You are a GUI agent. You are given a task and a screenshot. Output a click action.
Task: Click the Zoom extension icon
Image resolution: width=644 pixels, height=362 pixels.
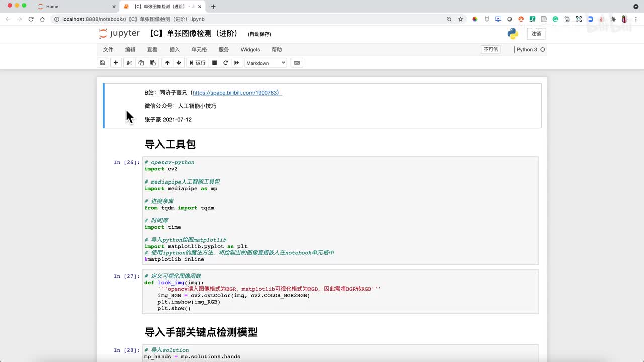click(591, 19)
